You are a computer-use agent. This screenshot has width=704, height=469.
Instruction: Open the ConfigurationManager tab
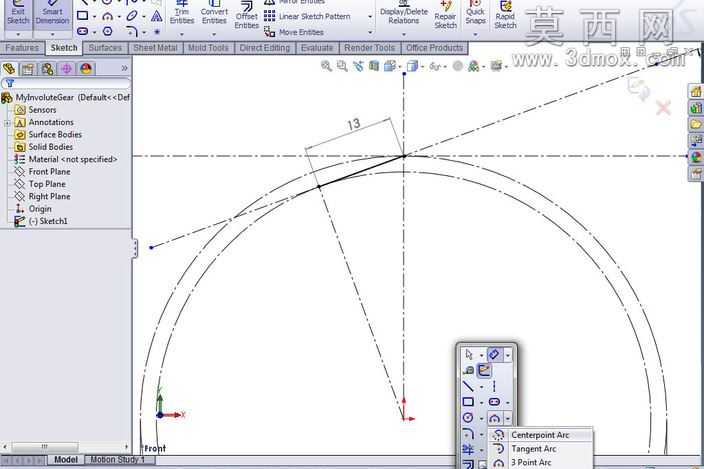tap(47, 69)
